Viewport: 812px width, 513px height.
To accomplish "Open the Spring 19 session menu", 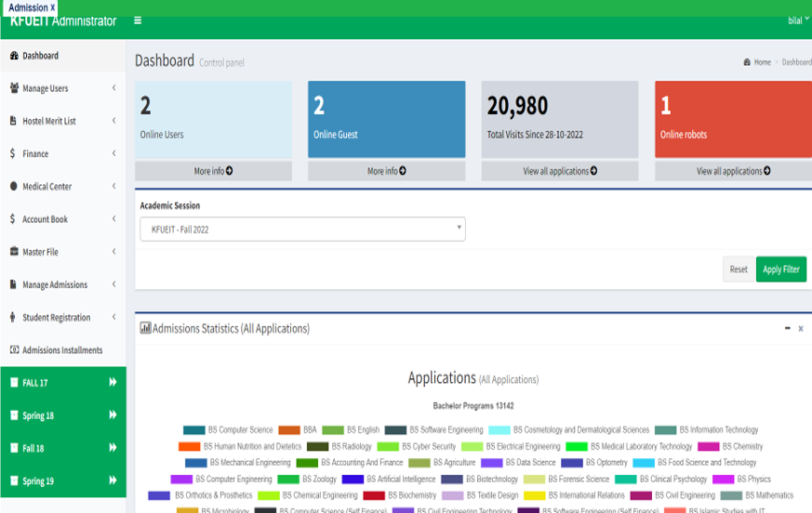I will pos(62,480).
